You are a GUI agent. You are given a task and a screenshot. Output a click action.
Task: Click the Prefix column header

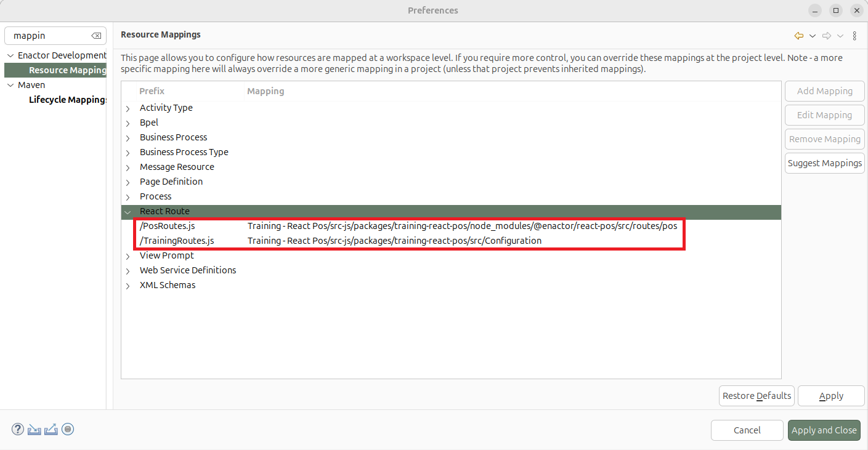point(152,91)
